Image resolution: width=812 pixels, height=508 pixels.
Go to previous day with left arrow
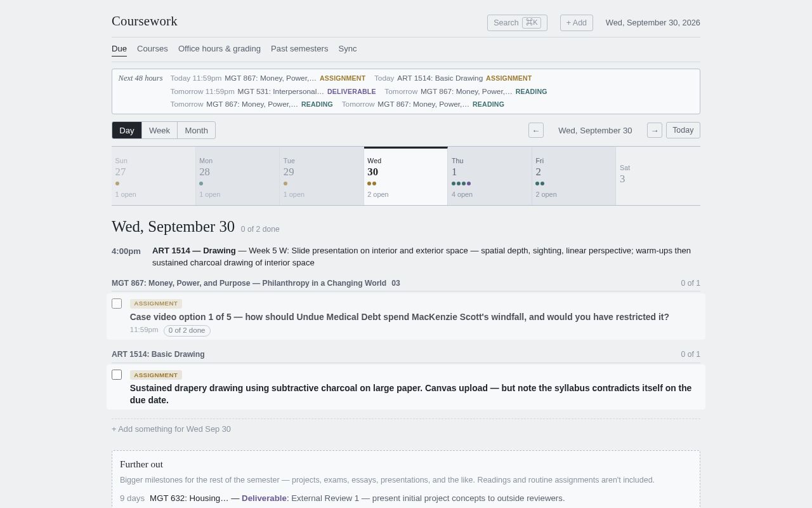point(536,130)
